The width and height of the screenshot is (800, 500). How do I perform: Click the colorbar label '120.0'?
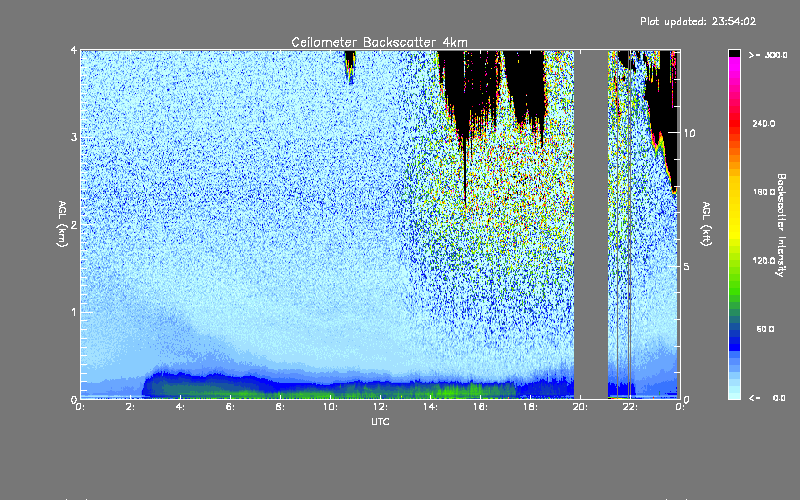click(x=764, y=261)
